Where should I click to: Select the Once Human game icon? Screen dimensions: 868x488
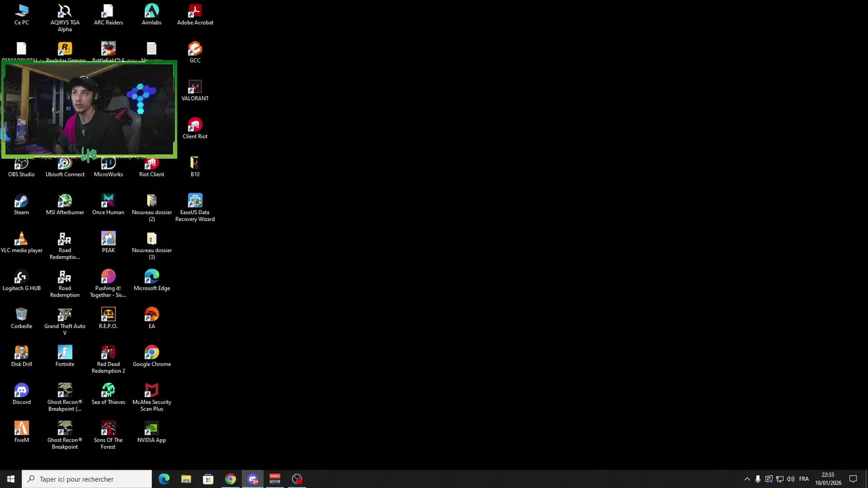pos(108,205)
